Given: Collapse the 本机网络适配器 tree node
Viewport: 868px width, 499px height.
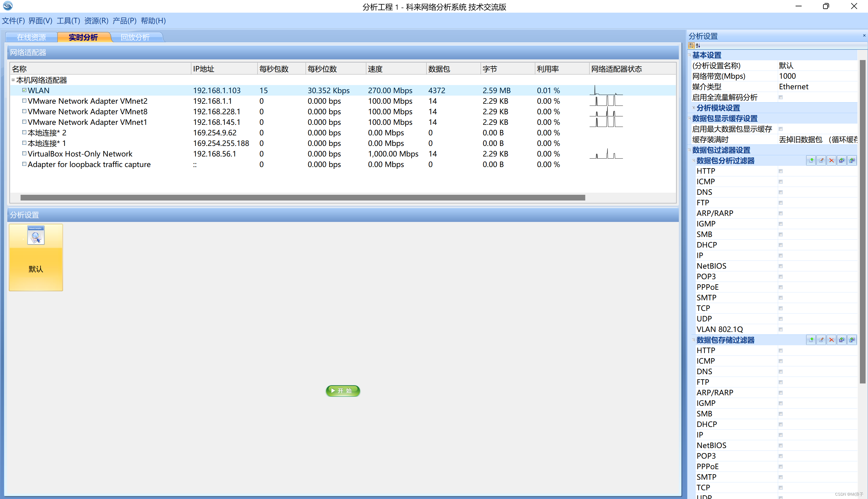Looking at the screenshot, I should [13, 80].
